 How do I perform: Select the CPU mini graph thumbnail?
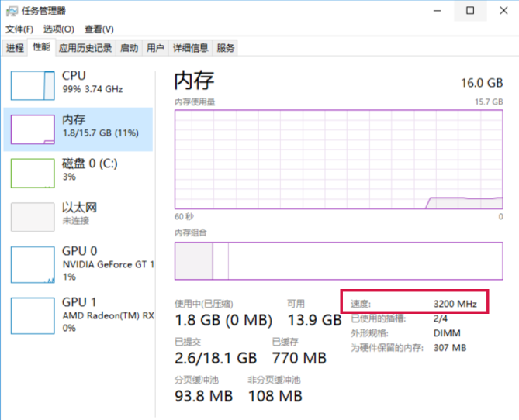click(x=33, y=85)
